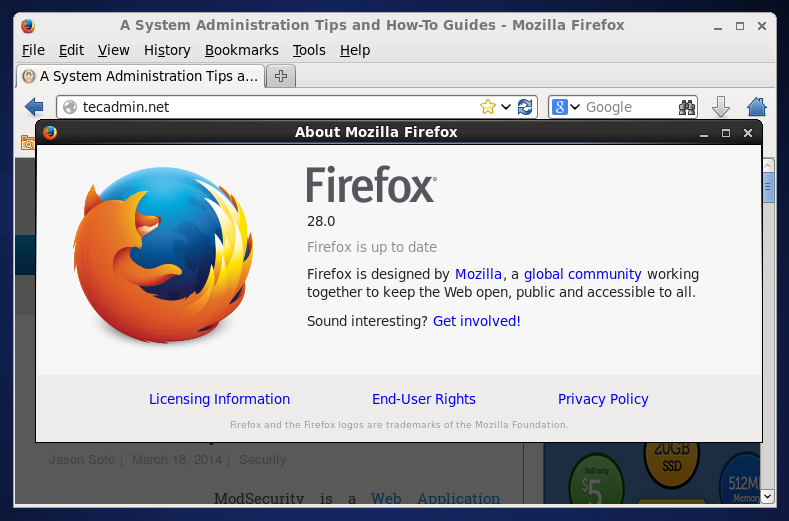
Task: Open the Tools menu
Action: click(309, 50)
